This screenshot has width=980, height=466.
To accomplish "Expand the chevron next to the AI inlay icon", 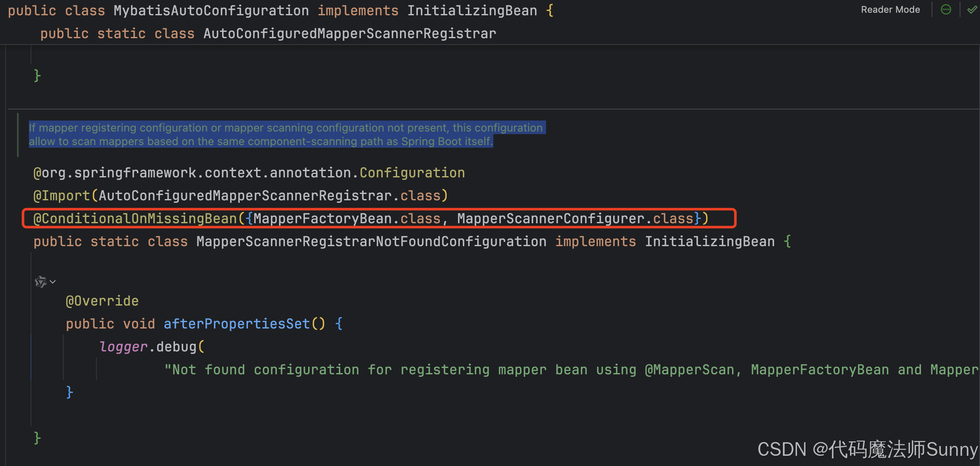I will click(53, 282).
